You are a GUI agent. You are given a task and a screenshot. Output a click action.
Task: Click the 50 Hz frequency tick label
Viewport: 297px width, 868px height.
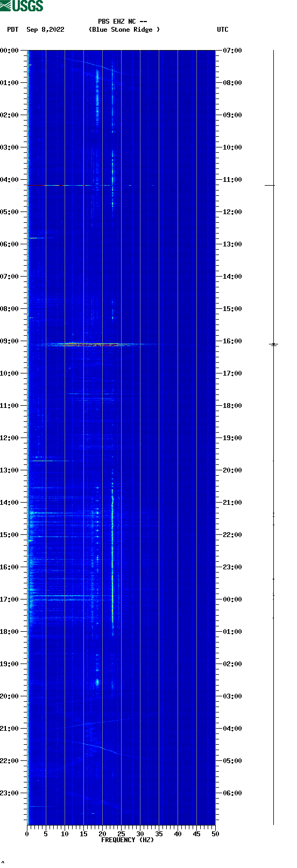coord(215,834)
